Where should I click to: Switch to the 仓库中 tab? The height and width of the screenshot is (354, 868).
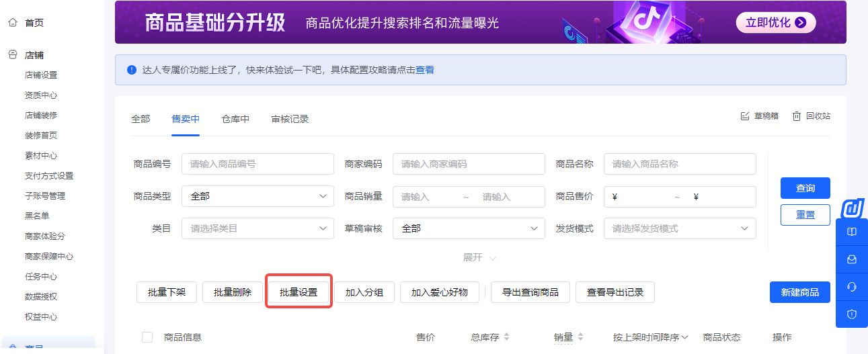[235, 119]
